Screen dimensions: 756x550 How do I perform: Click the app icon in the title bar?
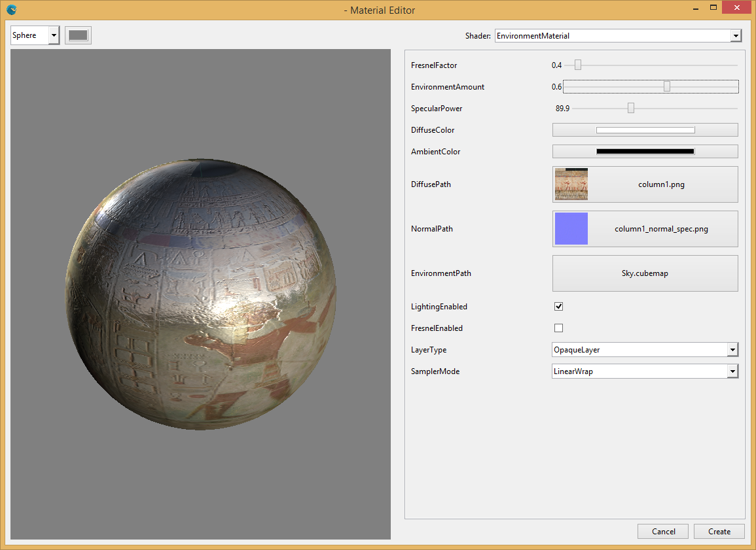12,10
